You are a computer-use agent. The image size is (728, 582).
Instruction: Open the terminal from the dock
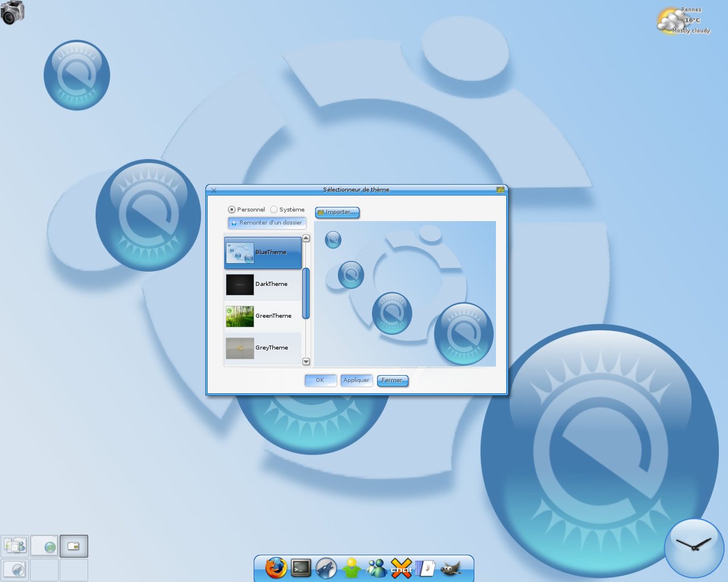click(x=301, y=568)
